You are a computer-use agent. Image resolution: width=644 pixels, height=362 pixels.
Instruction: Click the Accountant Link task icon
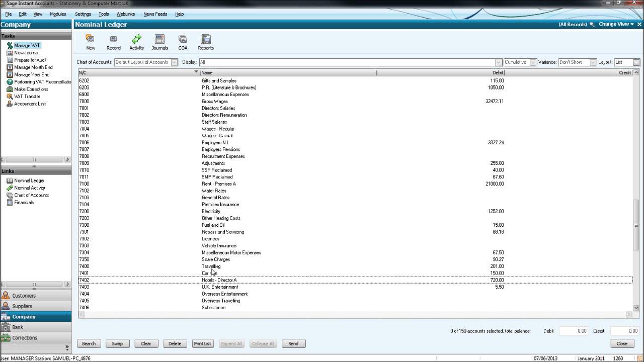pyautogui.click(x=10, y=104)
